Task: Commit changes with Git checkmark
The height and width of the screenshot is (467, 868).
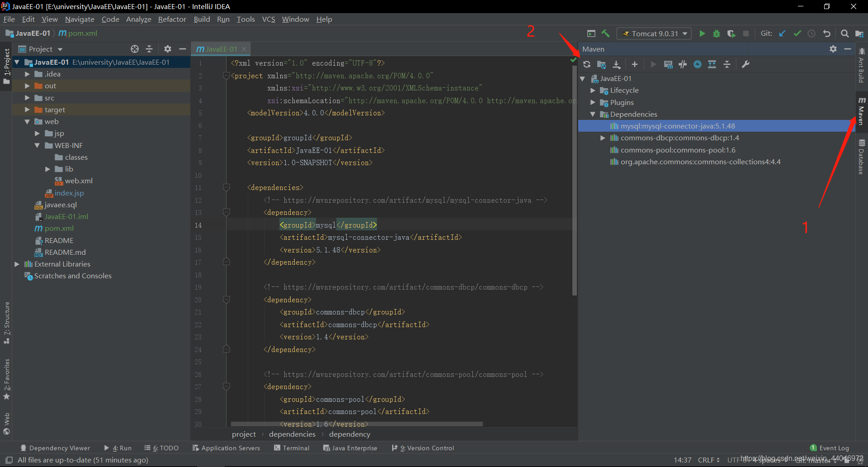Action: click(797, 33)
